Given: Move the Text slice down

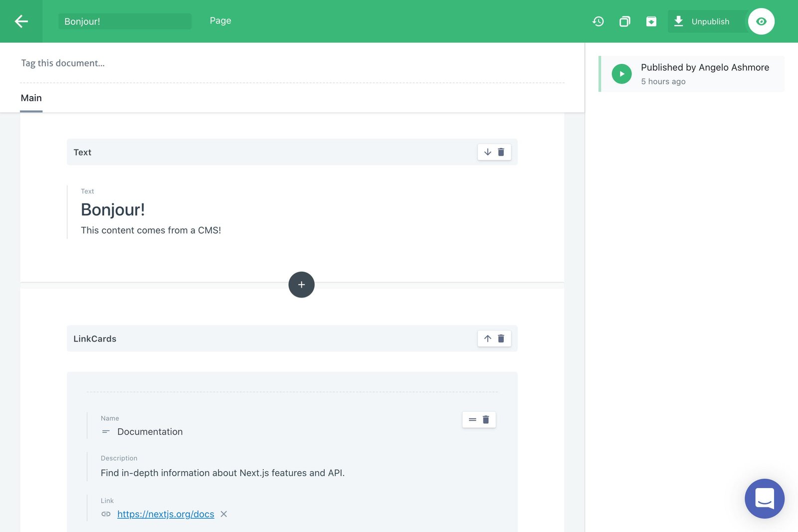Looking at the screenshot, I should coord(487,152).
